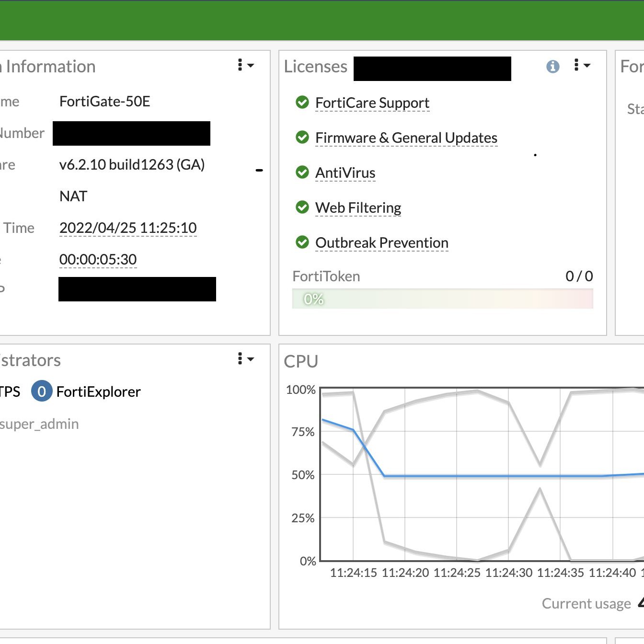Open the System Information widget options menu
Screen dimensions: 644x644
tap(246, 65)
